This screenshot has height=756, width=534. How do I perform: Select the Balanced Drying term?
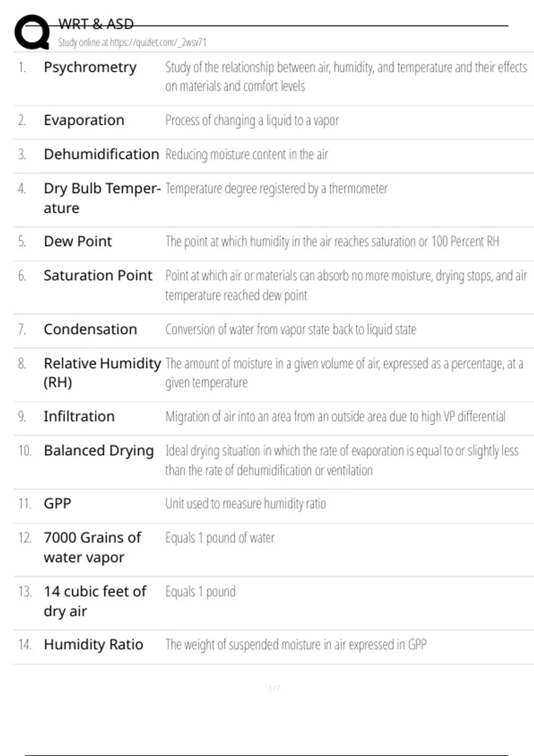[98, 451]
